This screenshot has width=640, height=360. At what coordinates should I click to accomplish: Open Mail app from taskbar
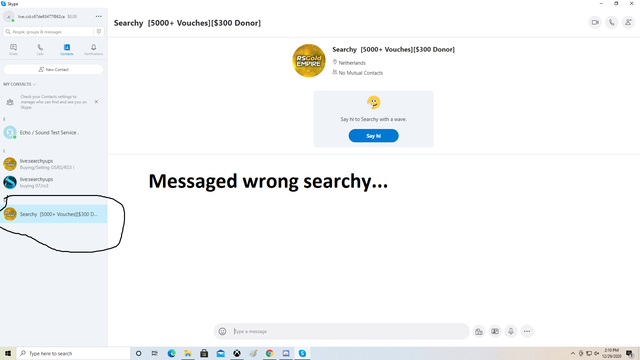coord(220,353)
